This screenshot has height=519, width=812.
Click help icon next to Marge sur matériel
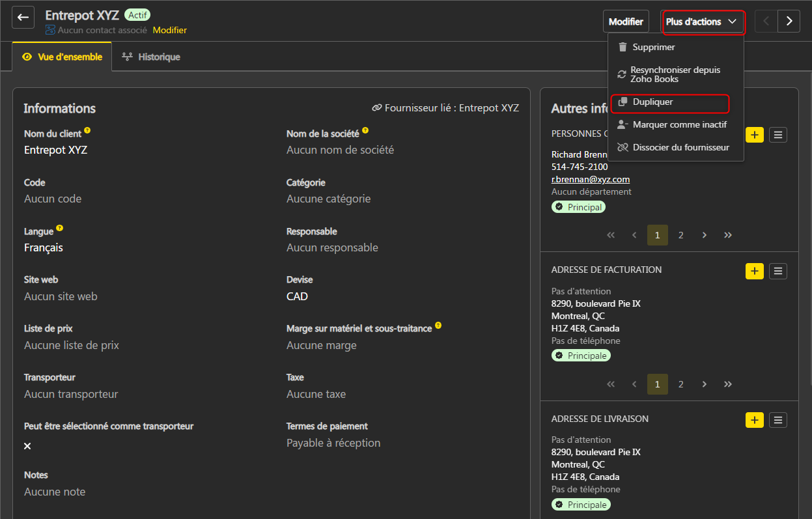pos(438,326)
